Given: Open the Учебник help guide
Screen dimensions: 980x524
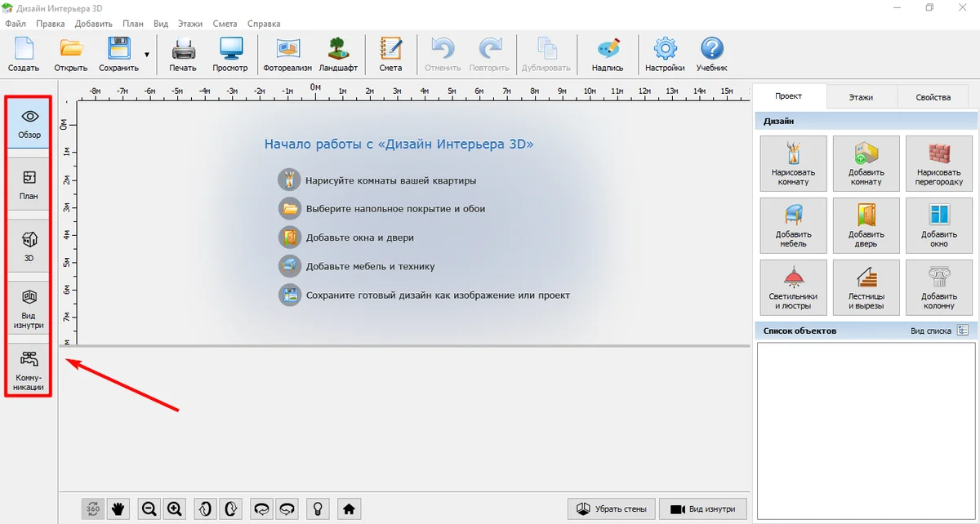Looking at the screenshot, I should click(712, 55).
